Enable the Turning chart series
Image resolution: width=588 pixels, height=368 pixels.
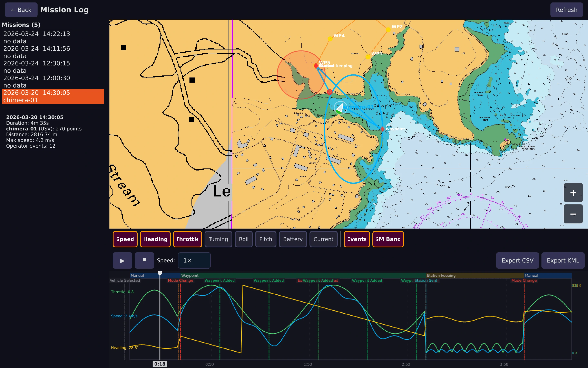[218, 239]
